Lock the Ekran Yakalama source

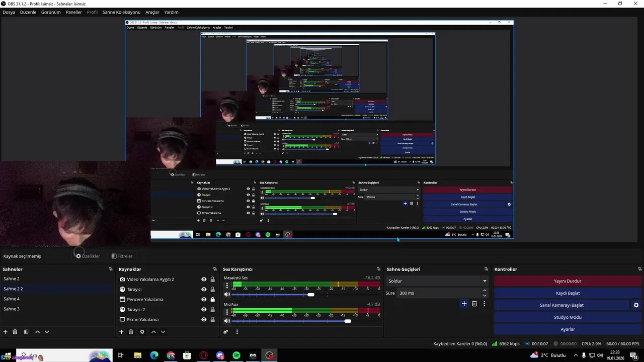point(212,320)
